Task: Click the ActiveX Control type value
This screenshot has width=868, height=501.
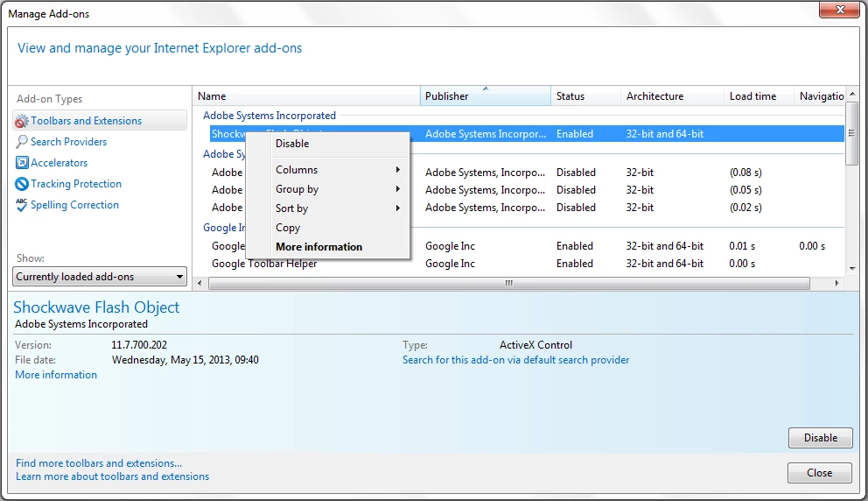Action: 535,345
